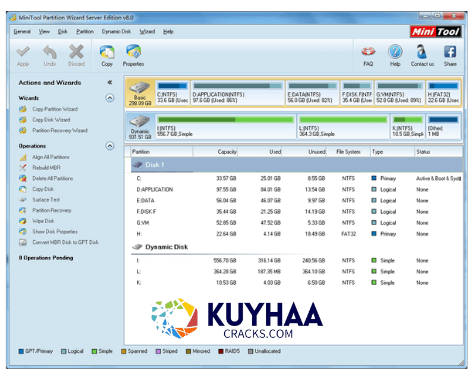This screenshot has height=378, width=476.
Task: Collapse the Operations section
Action: 110,146
